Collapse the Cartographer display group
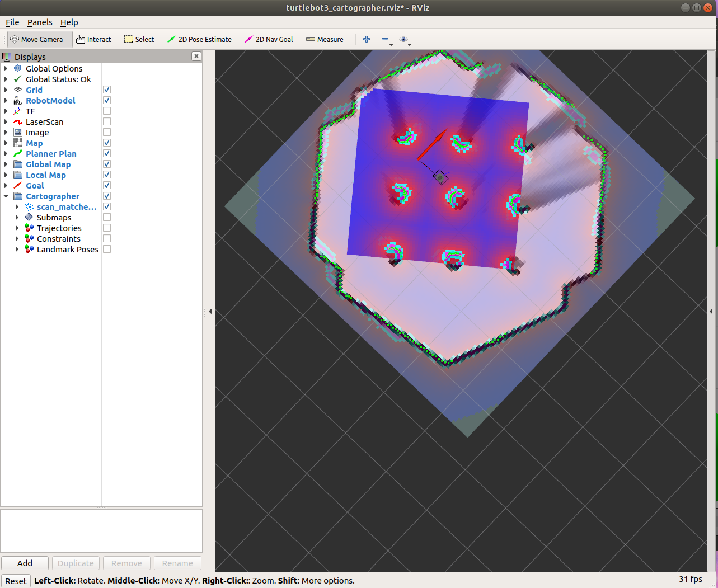 click(6, 196)
